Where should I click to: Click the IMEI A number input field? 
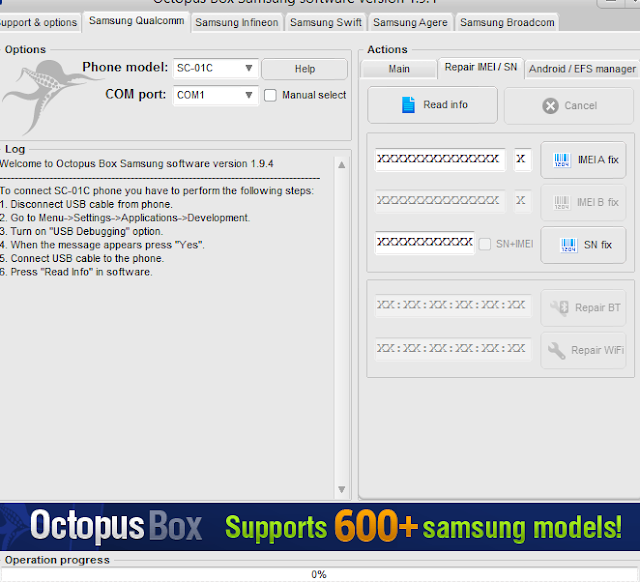pos(440,159)
